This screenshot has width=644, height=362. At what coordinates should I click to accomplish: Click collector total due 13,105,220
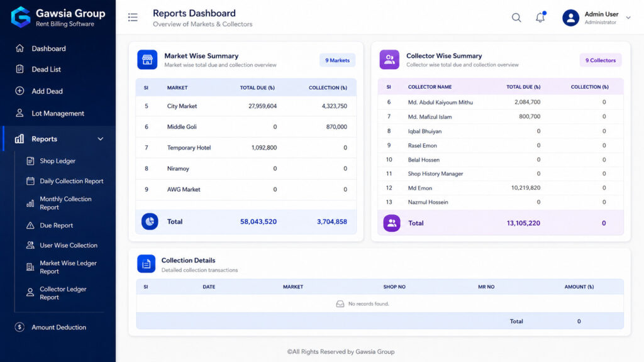pos(523,223)
